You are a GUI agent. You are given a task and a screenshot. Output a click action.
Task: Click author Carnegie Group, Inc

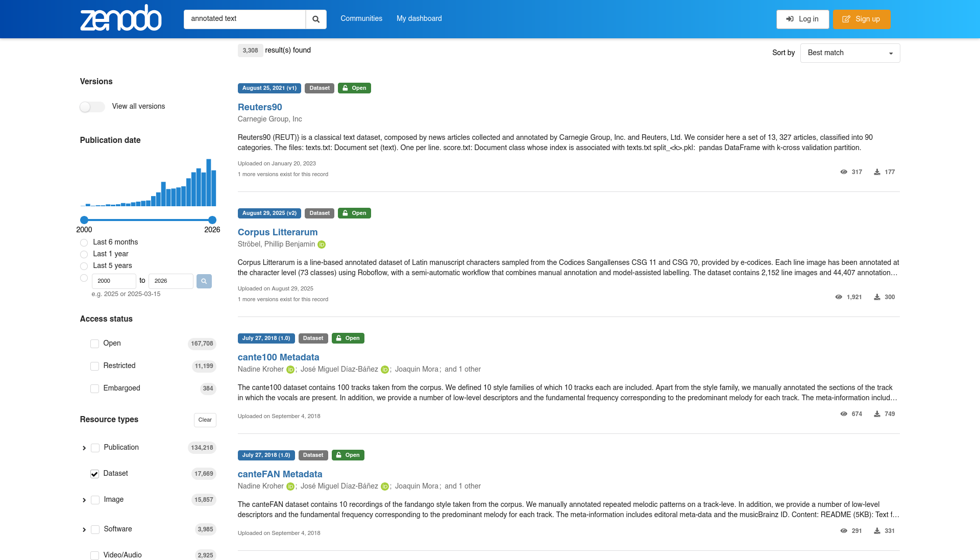point(269,119)
